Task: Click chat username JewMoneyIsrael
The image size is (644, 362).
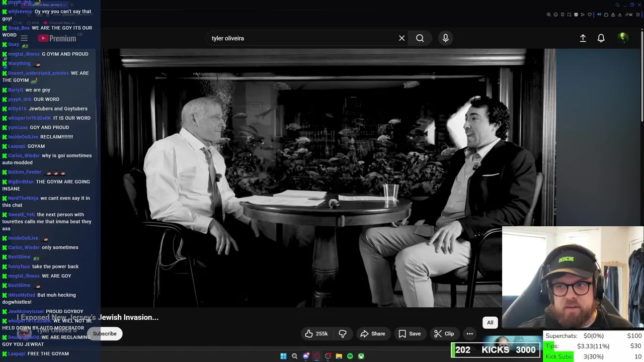Action: [26, 312]
